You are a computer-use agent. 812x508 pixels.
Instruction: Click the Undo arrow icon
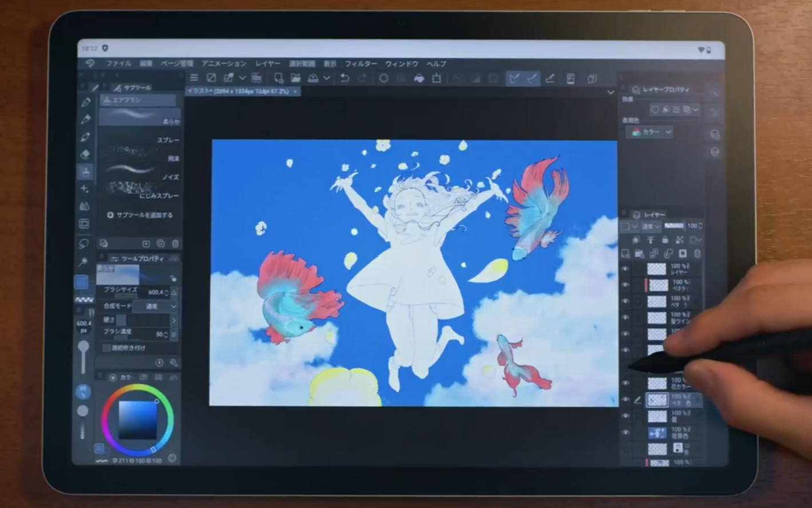coord(344,78)
